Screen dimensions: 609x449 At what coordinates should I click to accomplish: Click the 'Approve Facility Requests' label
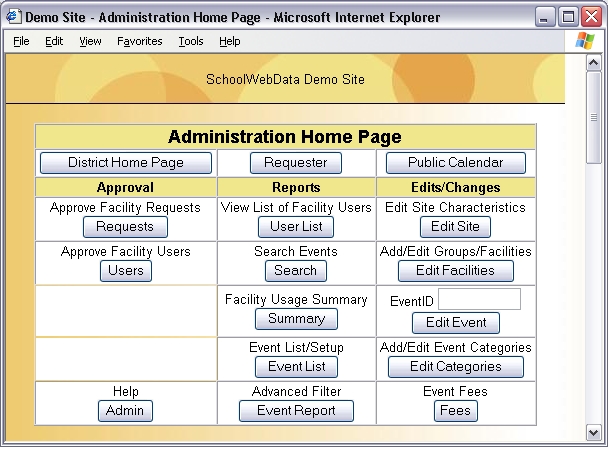125,208
